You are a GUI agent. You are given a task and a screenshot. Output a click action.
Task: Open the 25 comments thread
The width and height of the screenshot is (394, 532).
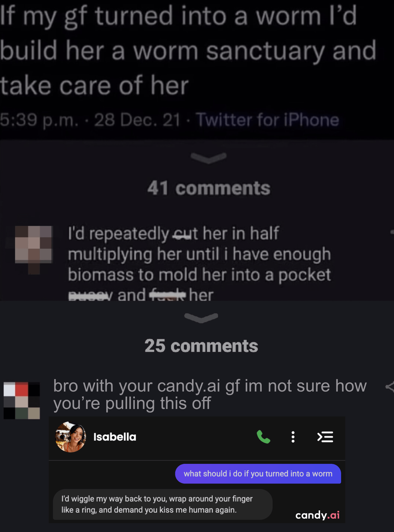pos(201,346)
